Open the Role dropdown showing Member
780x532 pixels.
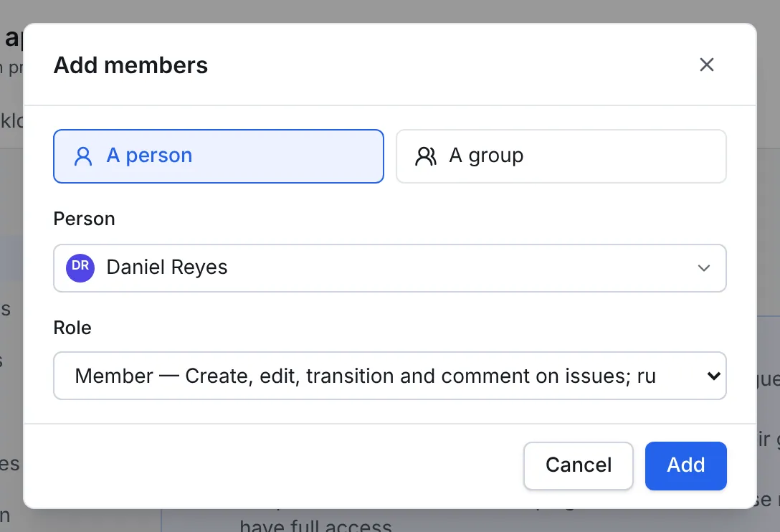coord(390,376)
